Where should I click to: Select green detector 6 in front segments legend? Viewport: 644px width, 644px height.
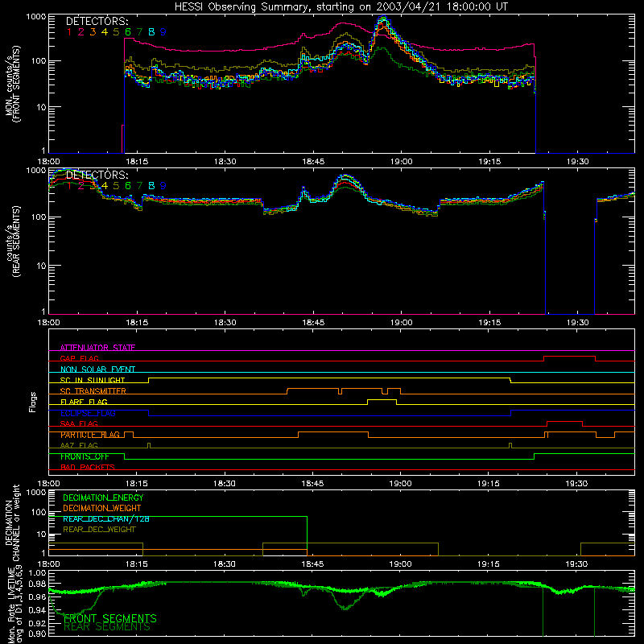tap(128, 31)
